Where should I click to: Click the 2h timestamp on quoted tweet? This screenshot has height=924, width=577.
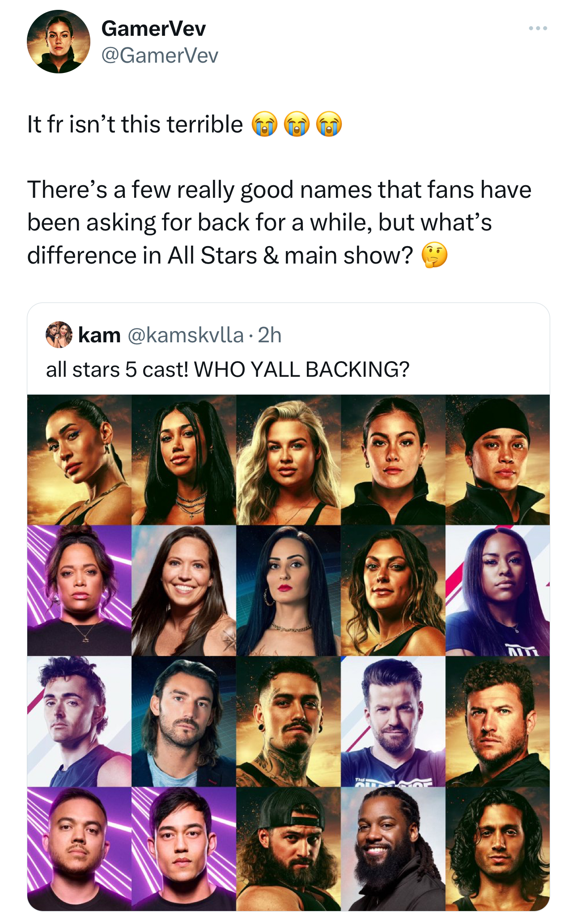click(x=270, y=335)
